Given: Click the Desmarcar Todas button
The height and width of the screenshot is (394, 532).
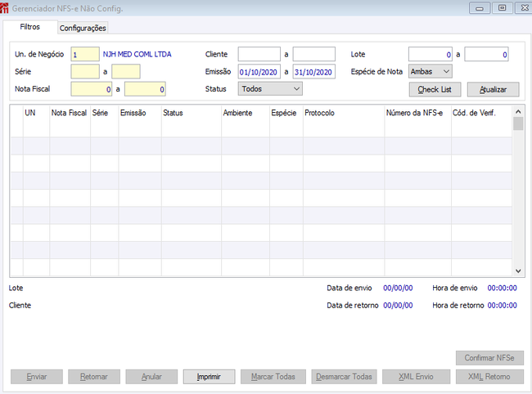Looking at the screenshot, I should tap(344, 377).
